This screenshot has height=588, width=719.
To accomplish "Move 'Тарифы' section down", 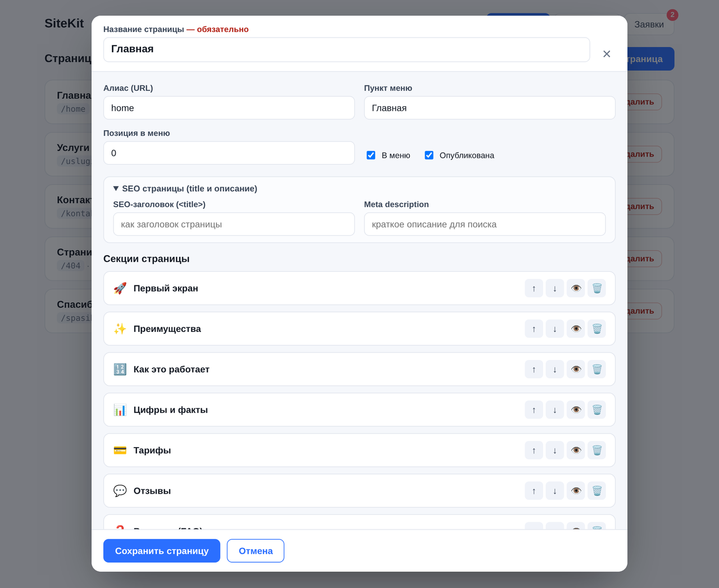I will tap(555, 450).
